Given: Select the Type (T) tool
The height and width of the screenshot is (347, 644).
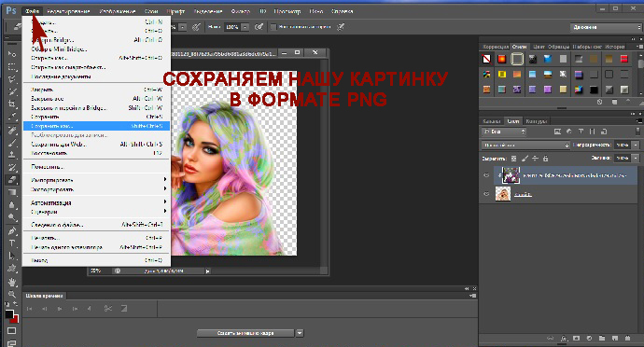Looking at the screenshot, I should pos(12,243).
